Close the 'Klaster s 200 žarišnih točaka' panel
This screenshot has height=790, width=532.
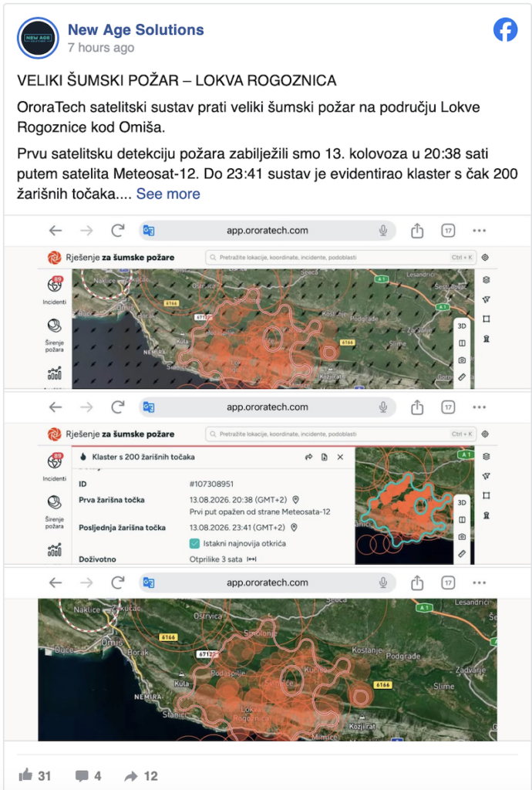point(340,457)
